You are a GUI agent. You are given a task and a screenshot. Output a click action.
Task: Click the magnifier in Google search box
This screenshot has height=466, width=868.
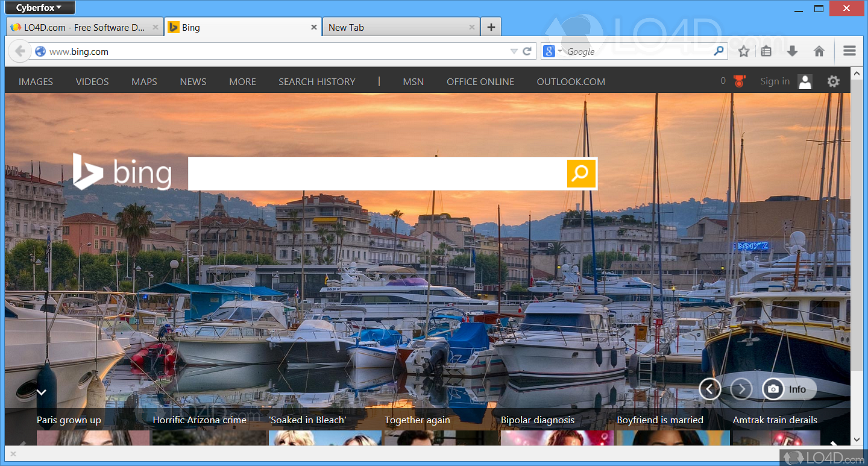(719, 51)
